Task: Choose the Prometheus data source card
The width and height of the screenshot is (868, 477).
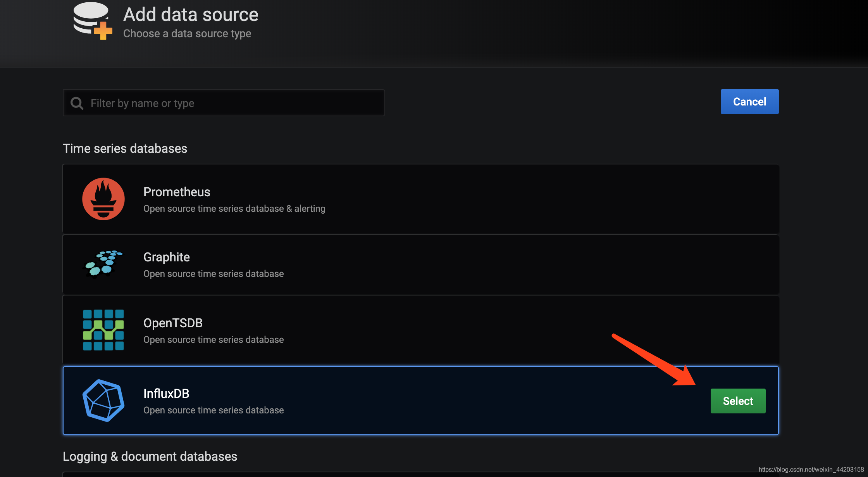Action: click(x=420, y=199)
